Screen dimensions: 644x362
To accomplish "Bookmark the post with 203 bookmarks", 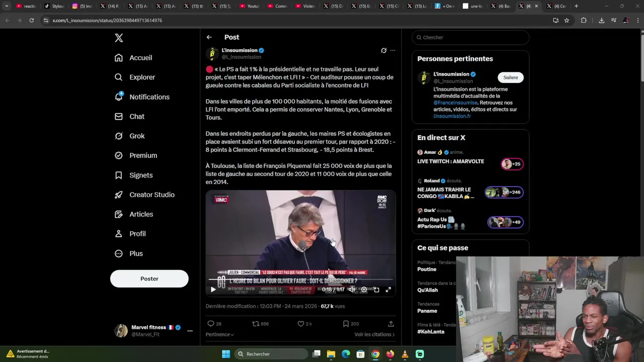I will pyautogui.click(x=351, y=324).
